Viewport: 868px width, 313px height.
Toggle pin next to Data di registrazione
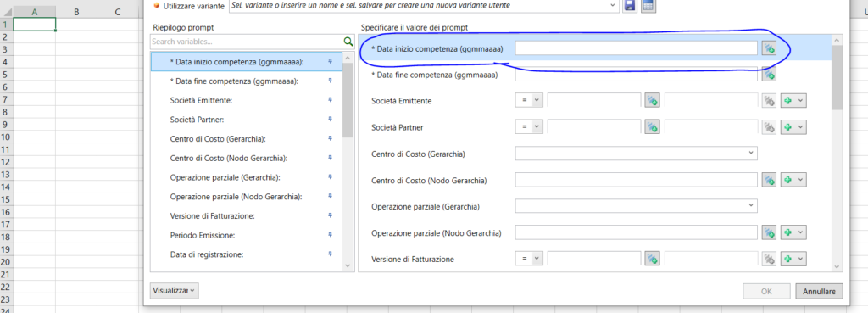[x=330, y=254]
